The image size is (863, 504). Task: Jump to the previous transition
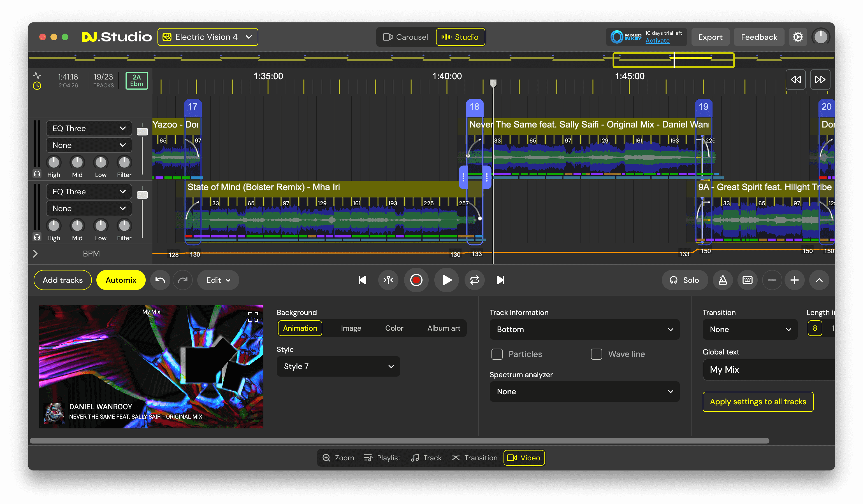[362, 280]
